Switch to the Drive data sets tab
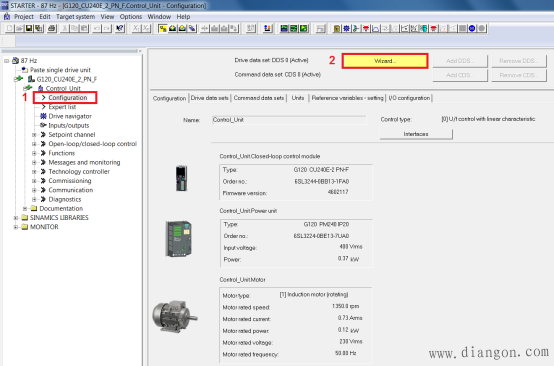The width and height of the screenshot is (554, 366). pos(210,98)
